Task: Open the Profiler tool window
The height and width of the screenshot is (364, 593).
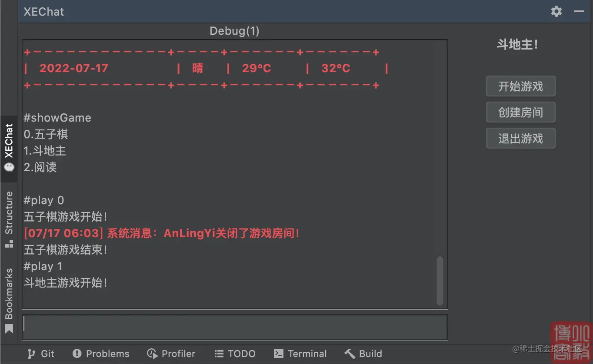Action: tap(171, 354)
